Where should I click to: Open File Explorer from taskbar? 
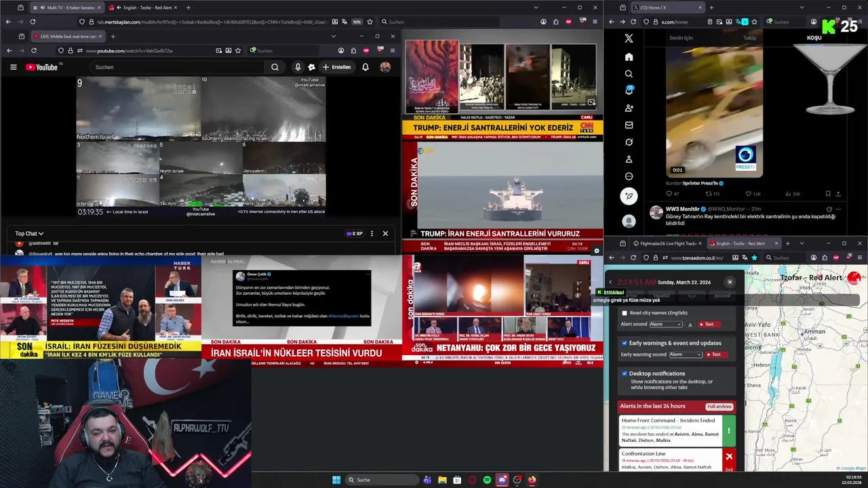click(x=442, y=480)
